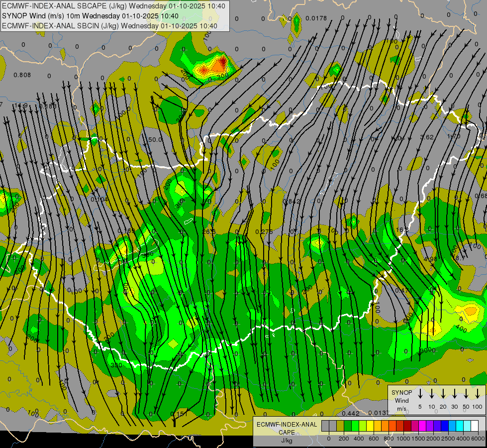Image resolution: width=487 pixels, height=448 pixels.
Task: Click the dark blue CAPE legend swatch
Action: coord(445,426)
